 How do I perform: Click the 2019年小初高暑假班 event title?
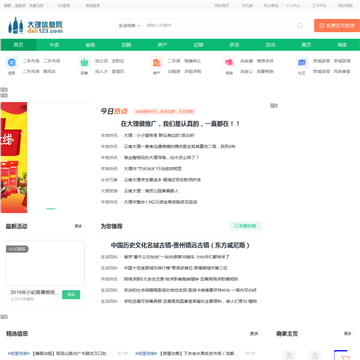[35, 292]
